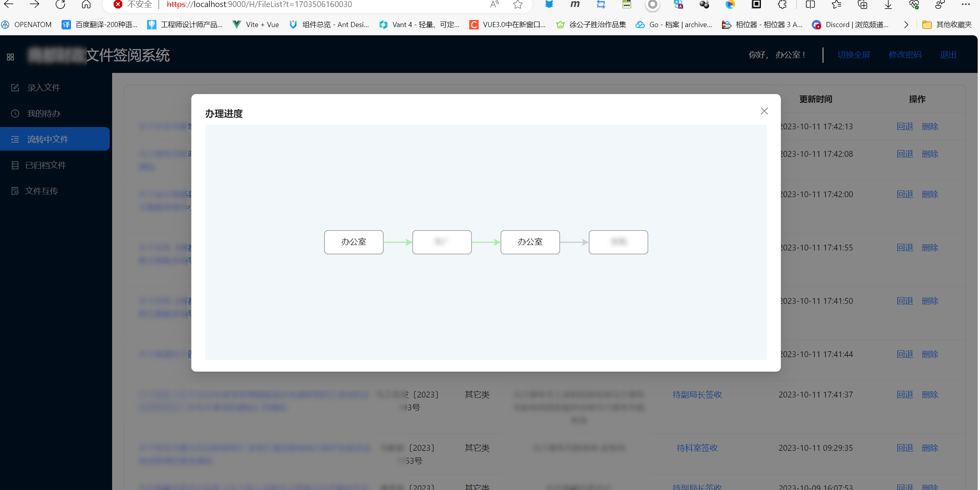Reload the page
Viewport: 980px width, 490px height.
(60, 4)
